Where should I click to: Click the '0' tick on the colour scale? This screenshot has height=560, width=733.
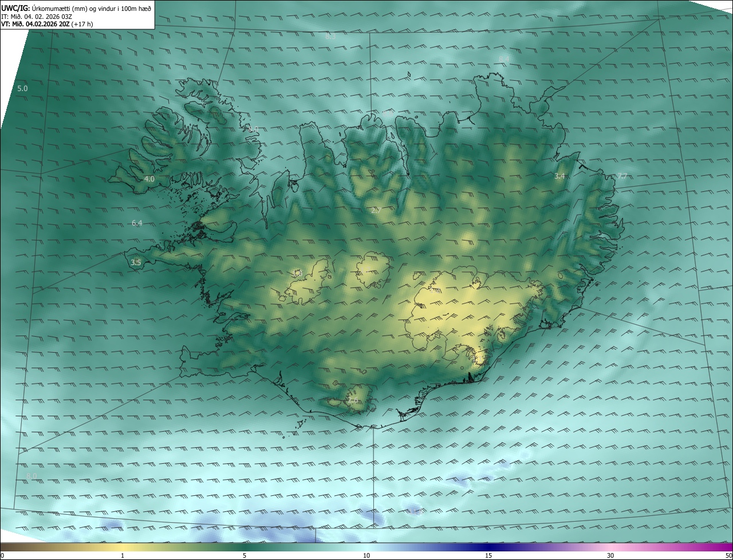2,555
